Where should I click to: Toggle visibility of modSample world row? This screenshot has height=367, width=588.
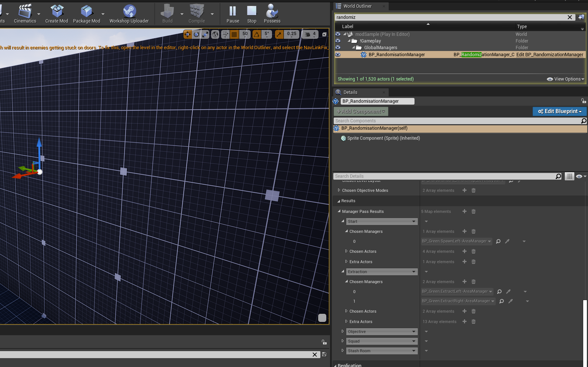pos(338,34)
